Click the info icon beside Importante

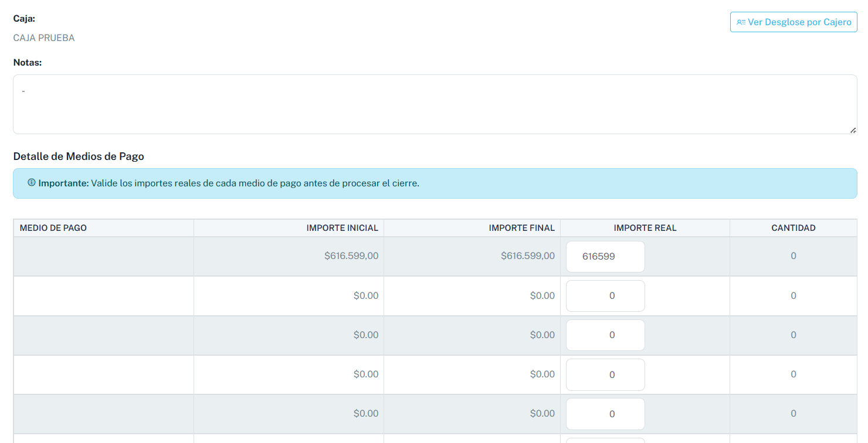32,183
